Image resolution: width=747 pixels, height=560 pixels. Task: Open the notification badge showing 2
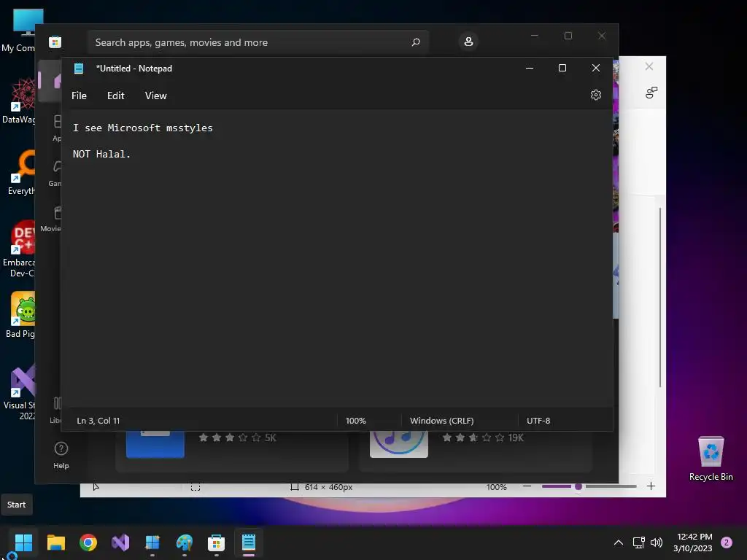pyautogui.click(x=727, y=542)
